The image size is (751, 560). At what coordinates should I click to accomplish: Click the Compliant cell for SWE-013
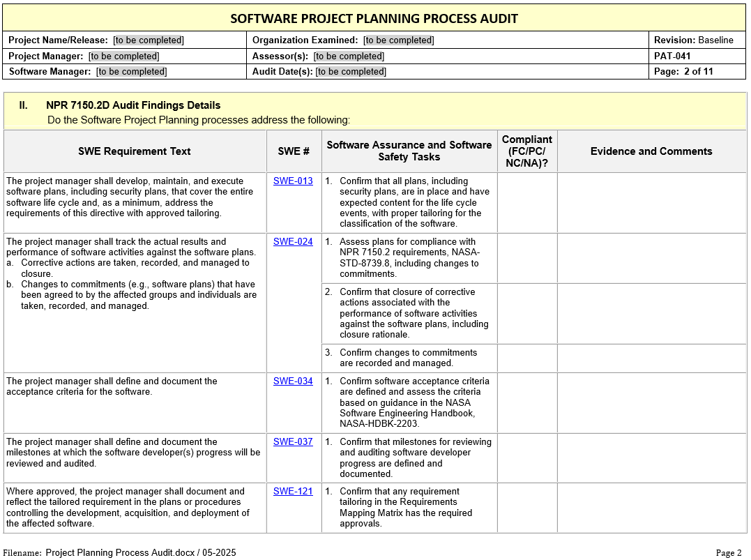(x=527, y=203)
